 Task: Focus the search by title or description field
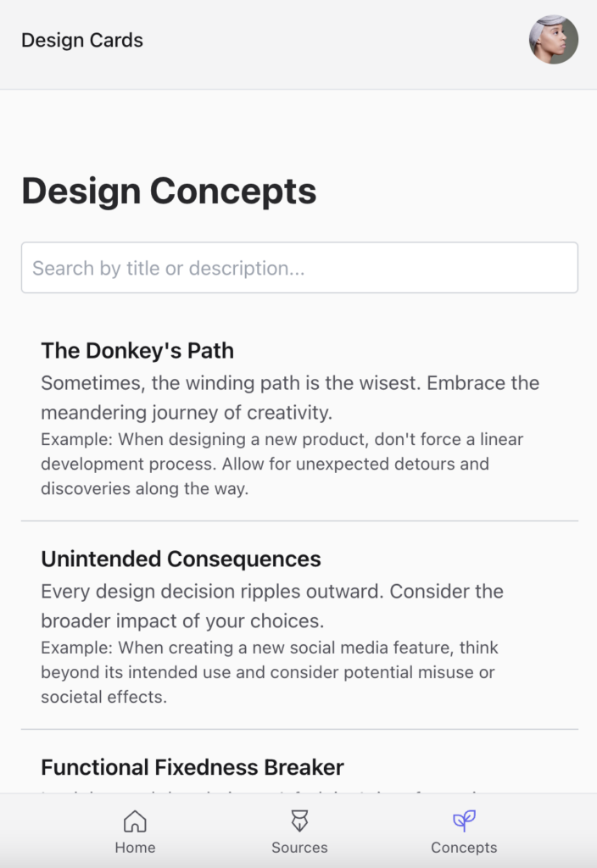click(x=299, y=268)
